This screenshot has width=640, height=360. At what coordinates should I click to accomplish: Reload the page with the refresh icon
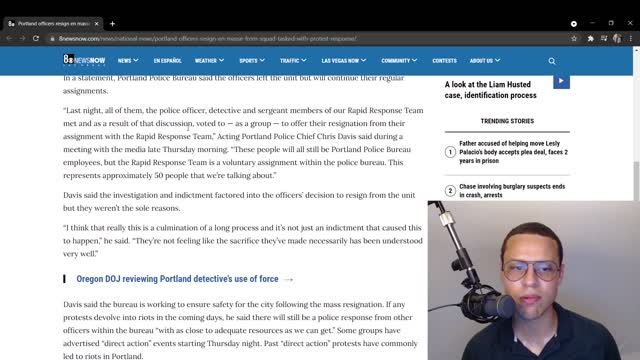[x=36, y=38]
